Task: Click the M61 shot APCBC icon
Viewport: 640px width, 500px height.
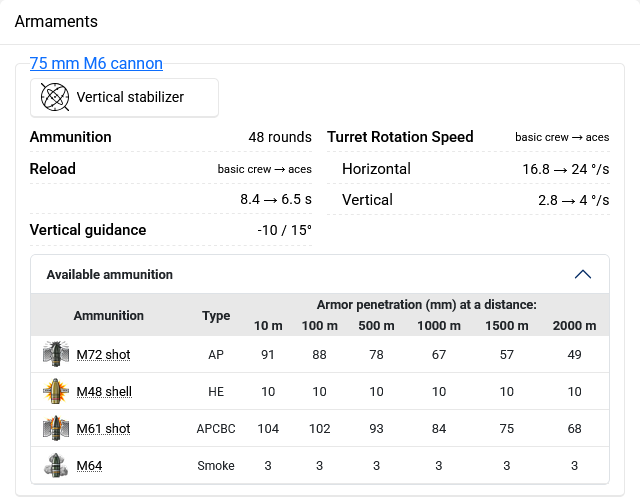Action: 54,428
